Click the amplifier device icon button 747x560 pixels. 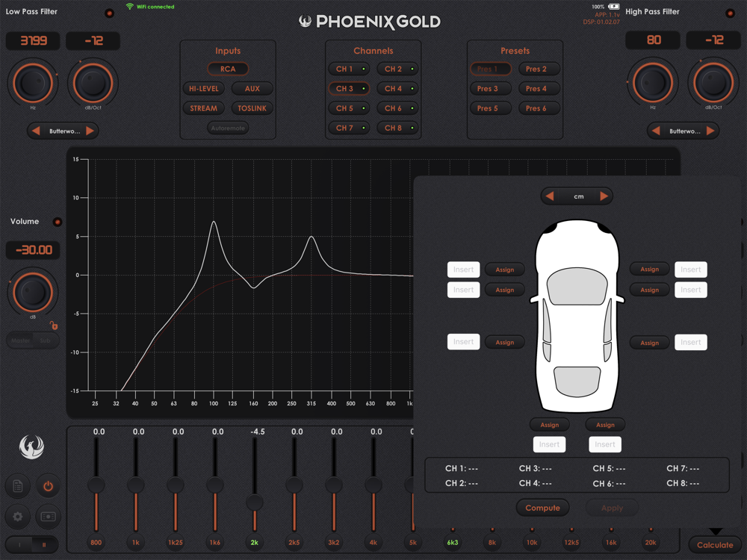pyautogui.click(x=48, y=516)
